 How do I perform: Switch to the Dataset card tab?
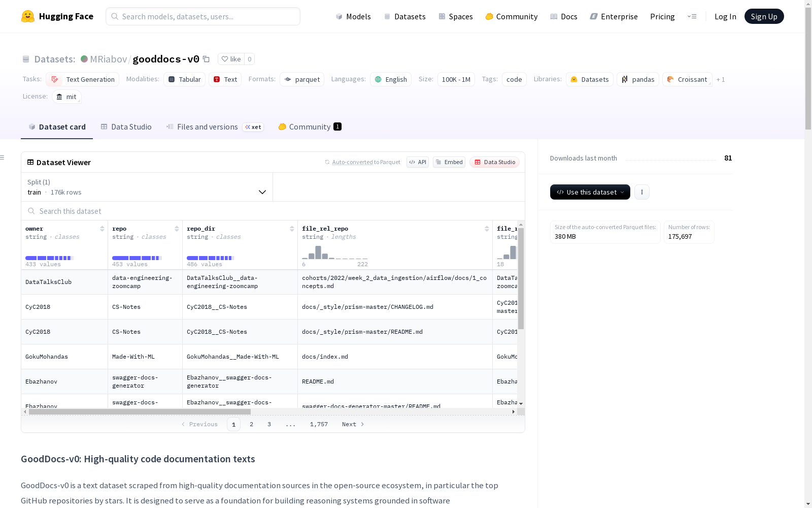coord(57,127)
